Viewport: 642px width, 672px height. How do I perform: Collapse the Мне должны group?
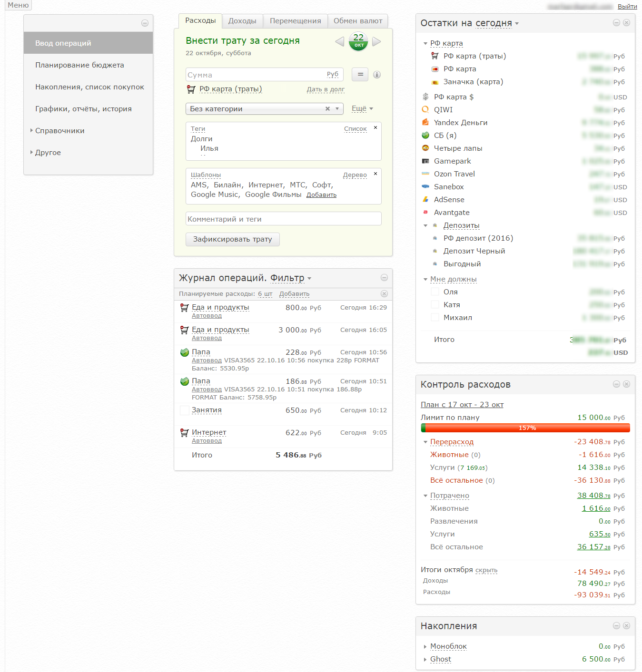[x=425, y=279]
